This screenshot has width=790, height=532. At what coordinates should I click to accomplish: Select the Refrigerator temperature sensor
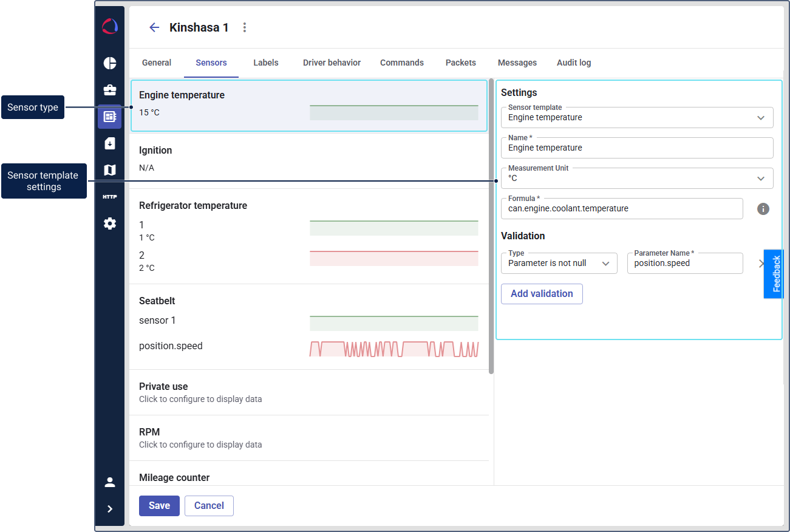(x=309, y=236)
